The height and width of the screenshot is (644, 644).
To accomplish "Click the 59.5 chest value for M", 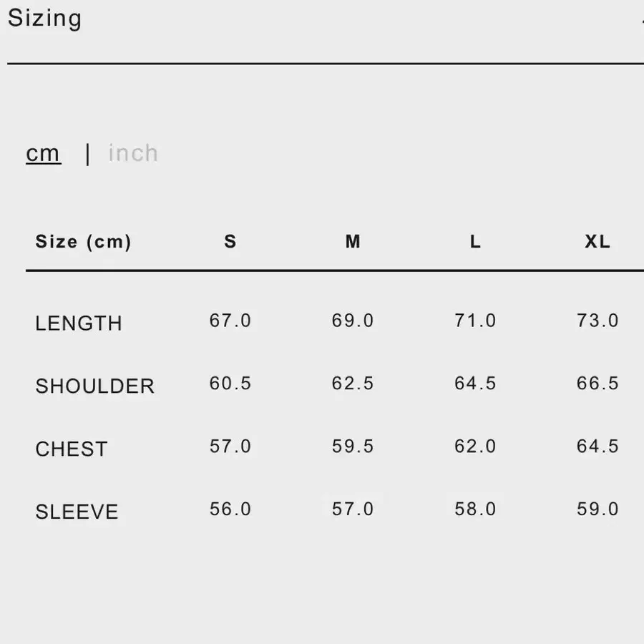I will (353, 446).
